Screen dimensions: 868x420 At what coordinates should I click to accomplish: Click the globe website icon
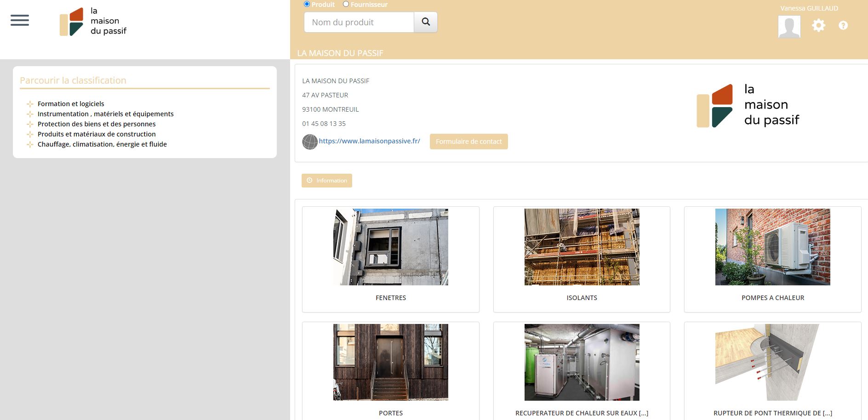pyautogui.click(x=310, y=142)
